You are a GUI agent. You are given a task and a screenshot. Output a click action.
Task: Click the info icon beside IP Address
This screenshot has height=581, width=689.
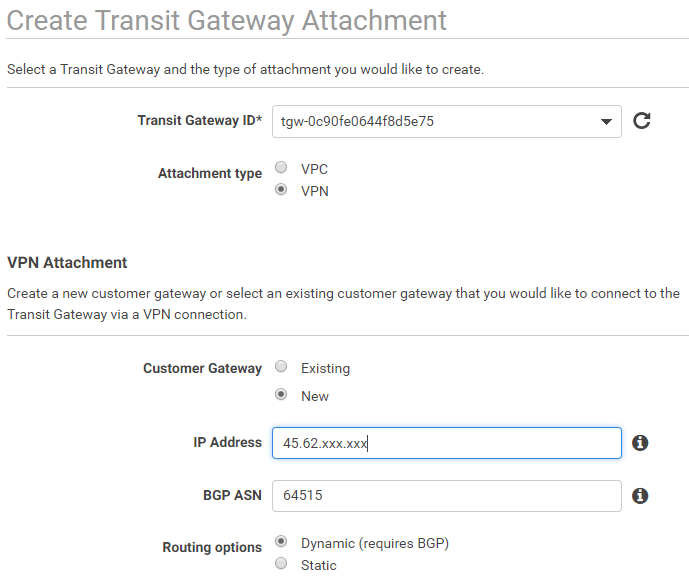(641, 443)
